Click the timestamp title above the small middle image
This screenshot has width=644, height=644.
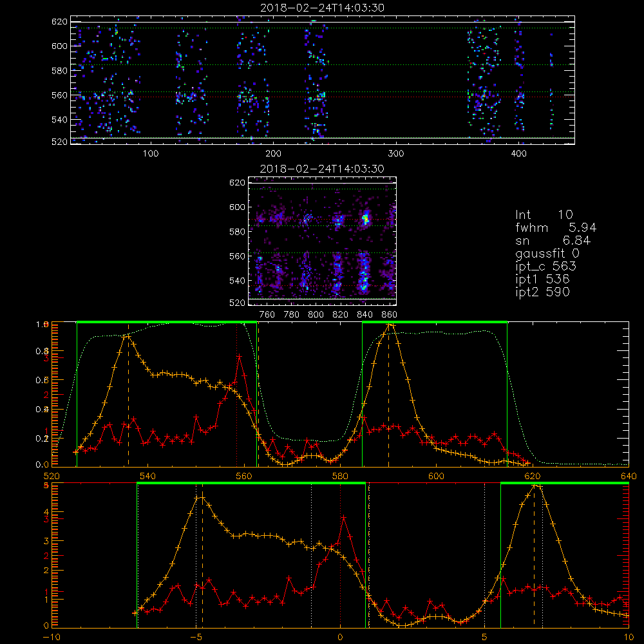click(322, 169)
